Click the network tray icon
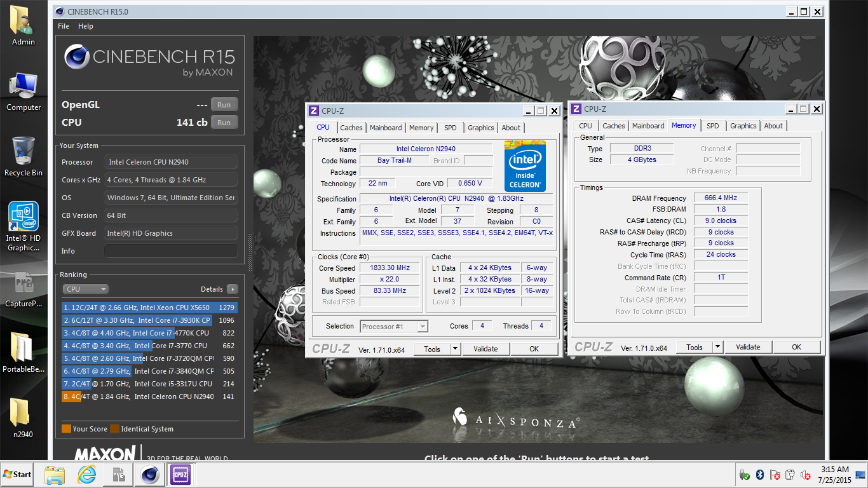868x488 pixels. pos(790,475)
